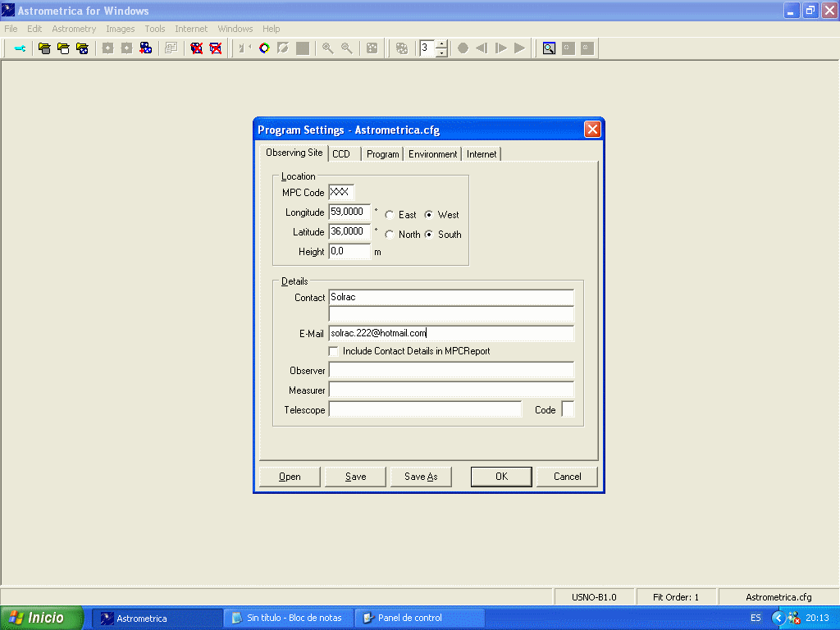
Task: Open the Edit menu
Action: (34, 29)
